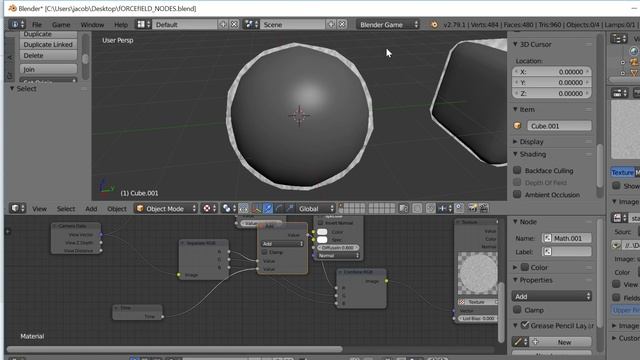Screen dimensions: 640x360
Task: Open the Info editor type selector
Action: (16, 24)
